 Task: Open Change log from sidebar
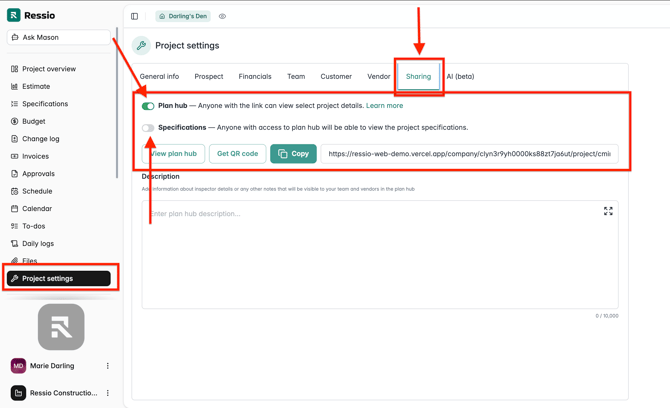click(x=40, y=139)
